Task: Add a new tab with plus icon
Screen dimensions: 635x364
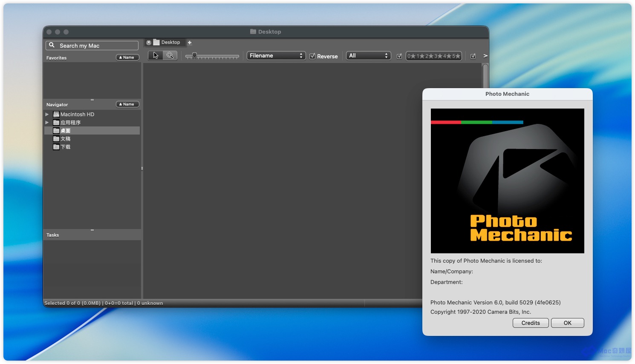Action: click(190, 43)
